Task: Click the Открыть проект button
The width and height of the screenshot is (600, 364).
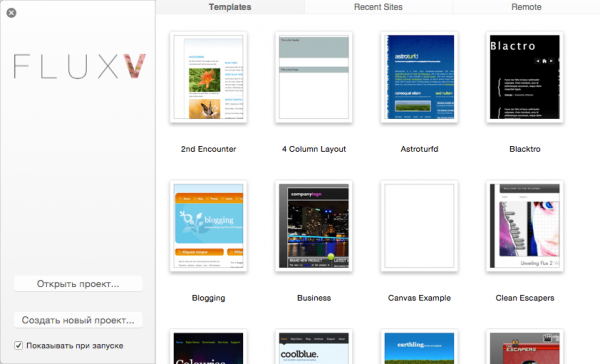Action: pyautogui.click(x=78, y=284)
